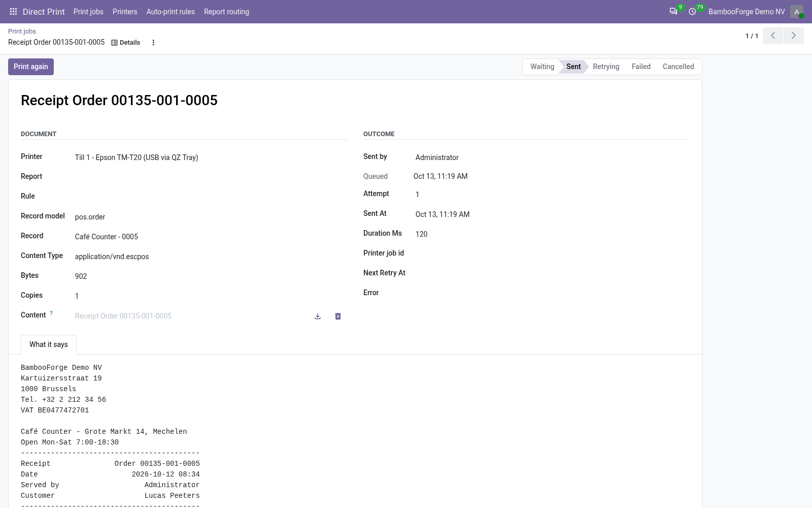The image size is (812, 508).
Task: Click the Bytes value 902
Action: pos(81,276)
